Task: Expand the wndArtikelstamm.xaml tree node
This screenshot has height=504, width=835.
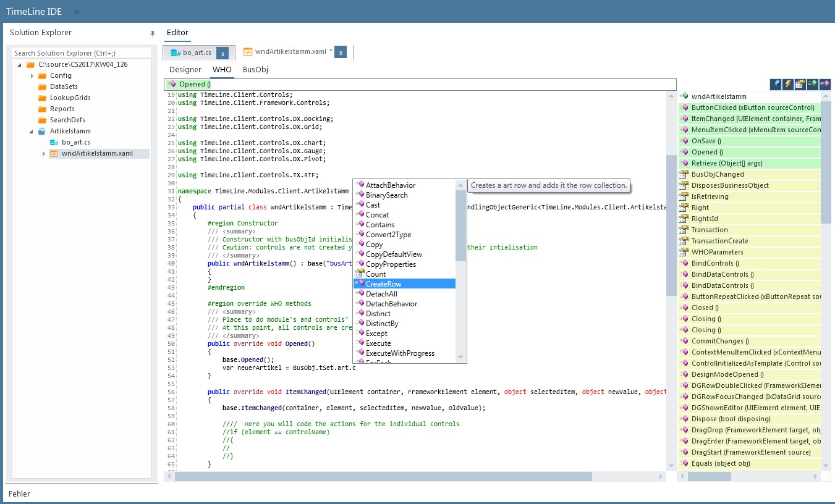Action: click(x=43, y=153)
